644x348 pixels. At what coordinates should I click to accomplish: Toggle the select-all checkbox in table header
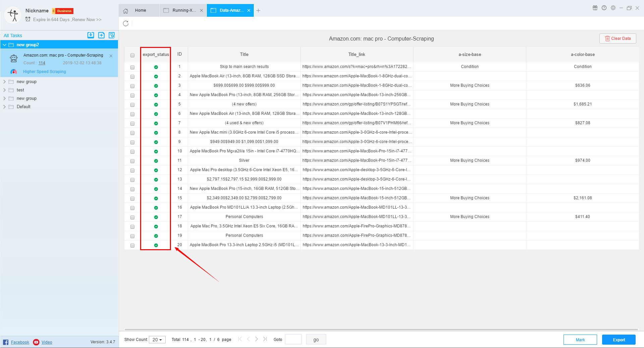[x=132, y=55]
